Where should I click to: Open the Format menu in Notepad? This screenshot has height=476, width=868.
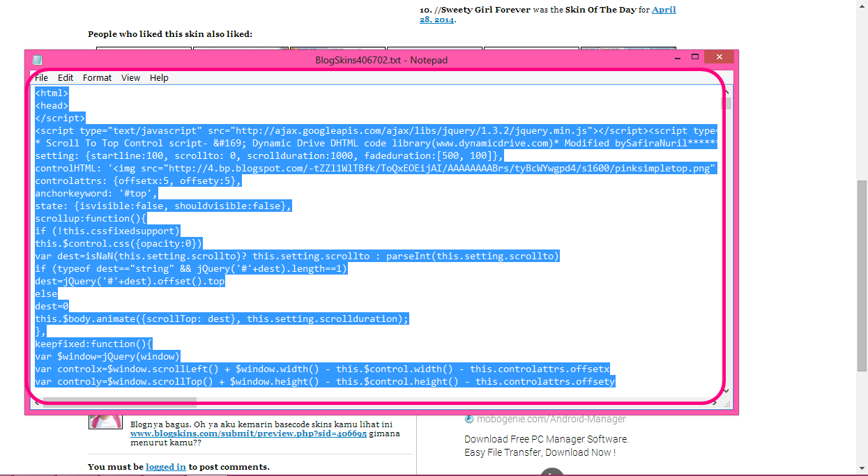pyautogui.click(x=97, y=77)
